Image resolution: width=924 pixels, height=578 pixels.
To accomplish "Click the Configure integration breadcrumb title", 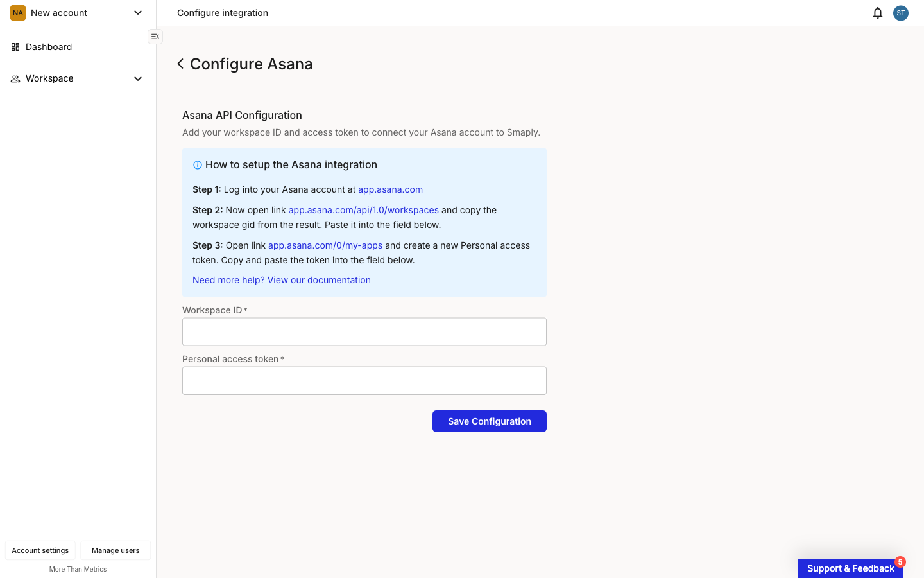I will click(x=223, y=13).
